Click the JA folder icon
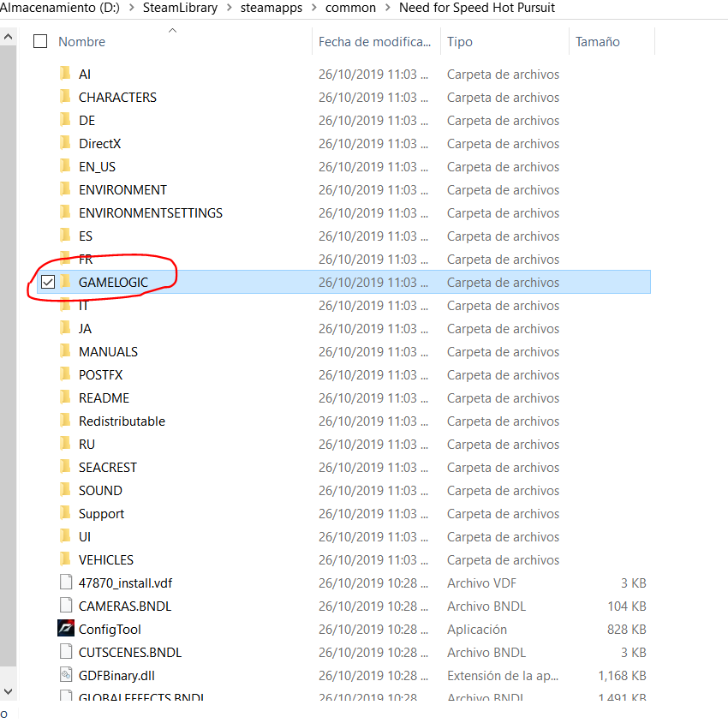The width and height of the screenshot is (728, 723). pyautogui.click(x=65, y=328)
